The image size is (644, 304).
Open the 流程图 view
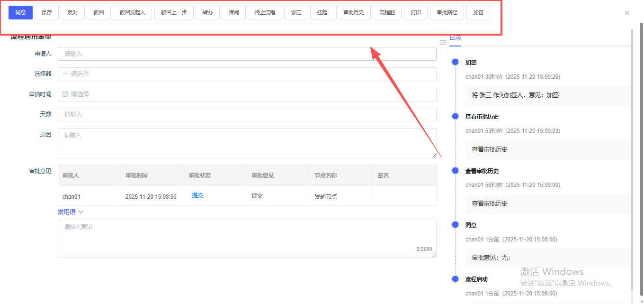click(x=387, y=12)
